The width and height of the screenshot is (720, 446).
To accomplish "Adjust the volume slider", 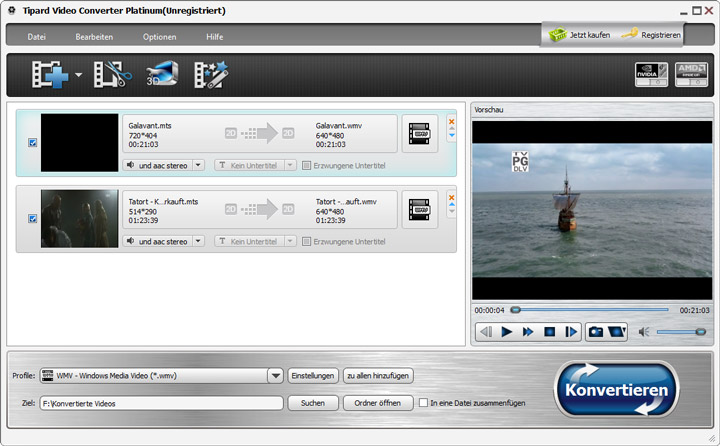I will [x=681, y=332].
